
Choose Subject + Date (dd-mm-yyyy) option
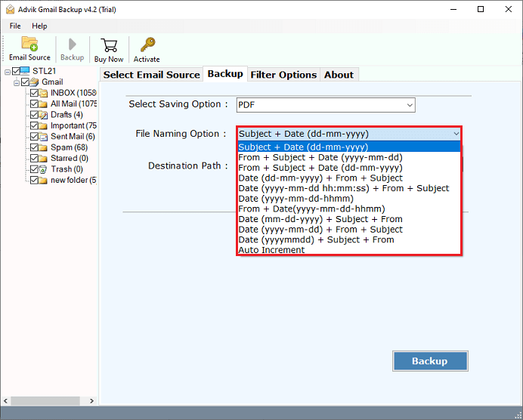point(349,147)
